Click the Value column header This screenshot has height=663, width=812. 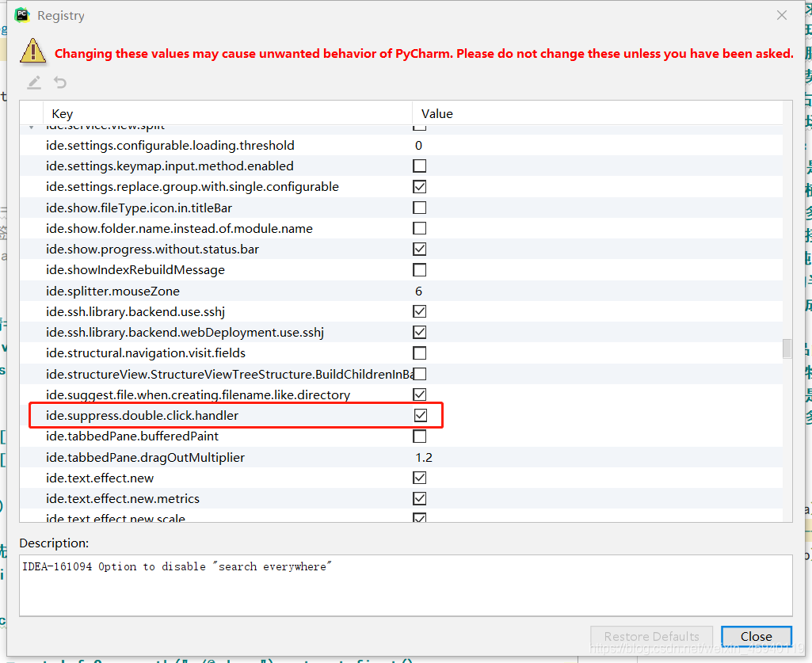[x=597, y=113]
